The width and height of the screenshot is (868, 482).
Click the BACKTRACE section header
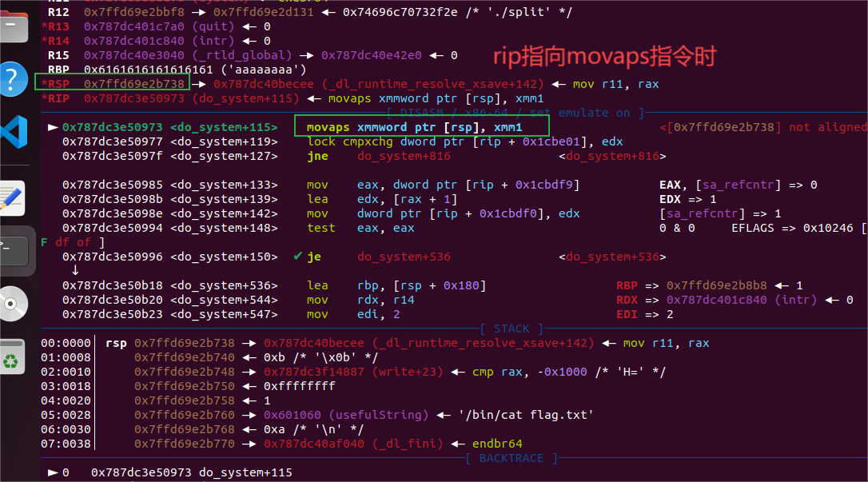click(512, 458)
